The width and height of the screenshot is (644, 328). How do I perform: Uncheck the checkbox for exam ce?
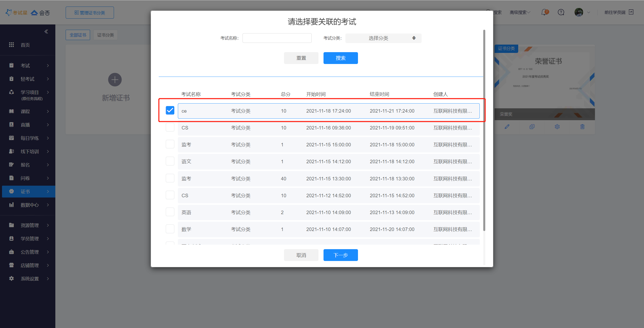point(170,110)
